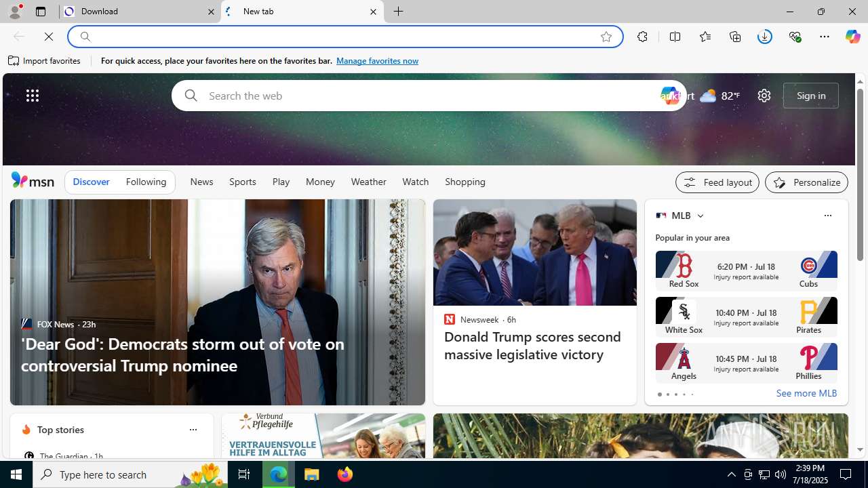The height and width of the screenshot is (488, 868).
Task: Open the Downloads icon
Action: tap(765, 37)
